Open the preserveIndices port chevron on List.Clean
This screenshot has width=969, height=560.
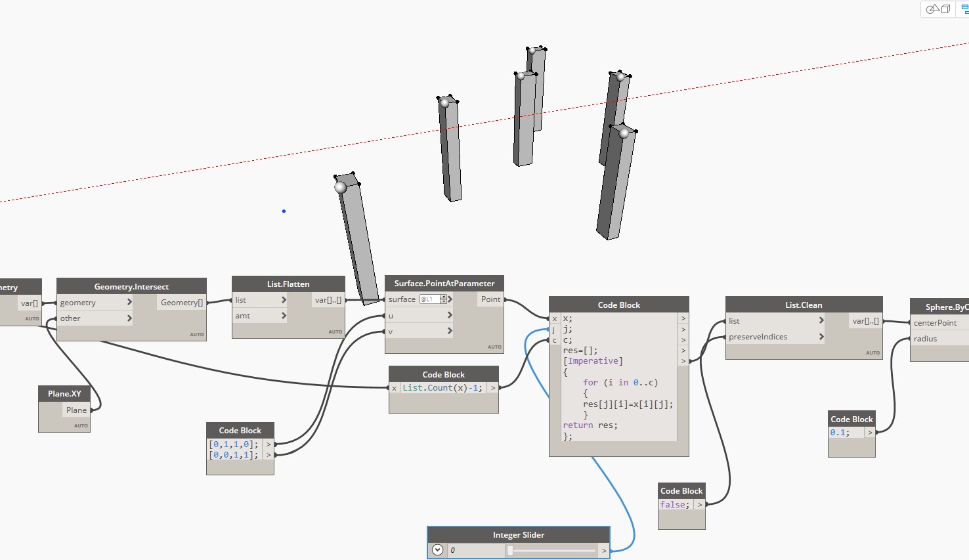tap(821, 336)
